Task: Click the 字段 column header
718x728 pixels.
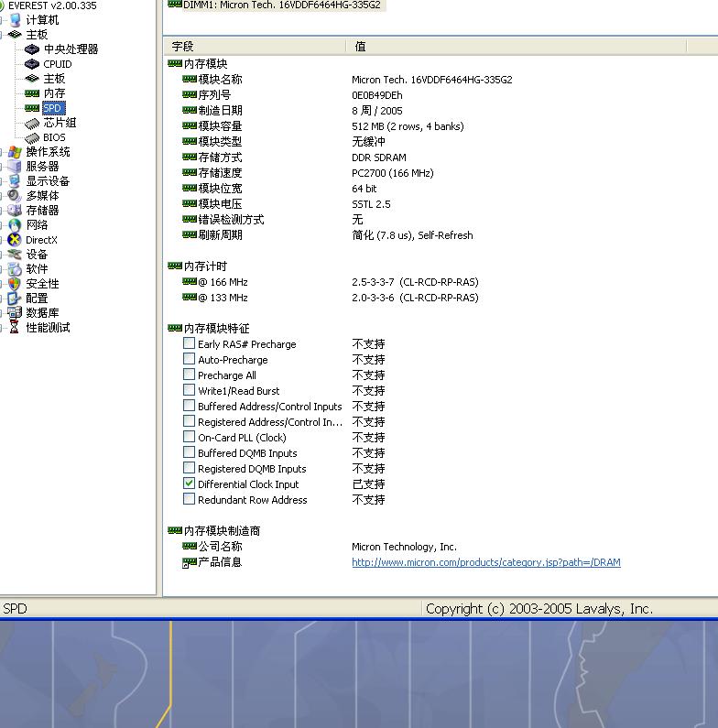Action: (x=255, y=47)
